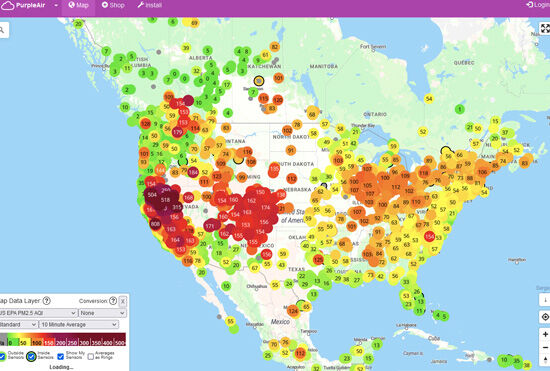Open help for Map Data Layer

click(x=46, y=301)
